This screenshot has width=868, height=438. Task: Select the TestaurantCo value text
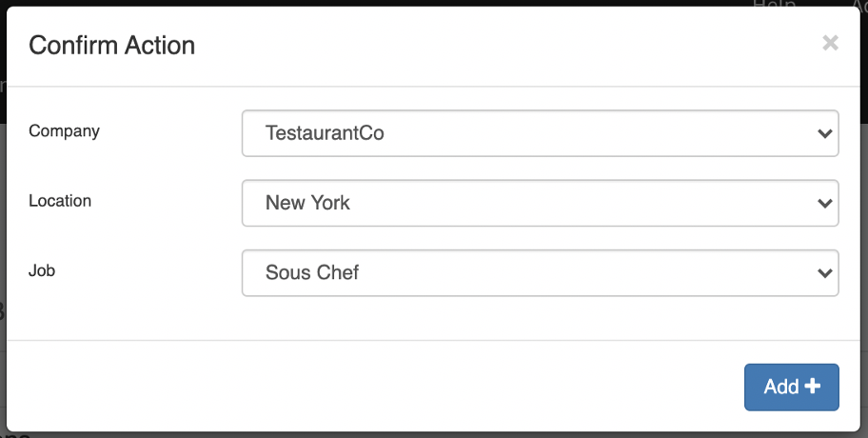click(x=325, y=133)
